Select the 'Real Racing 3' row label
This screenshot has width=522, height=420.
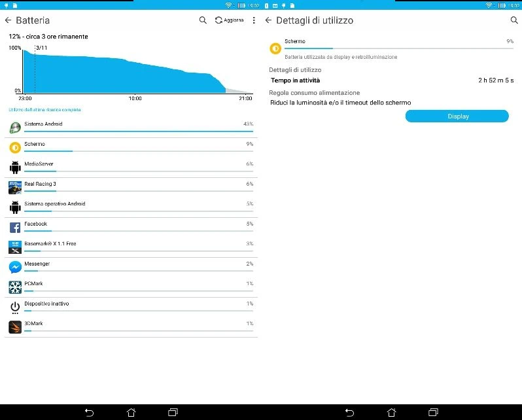[40, 184]
